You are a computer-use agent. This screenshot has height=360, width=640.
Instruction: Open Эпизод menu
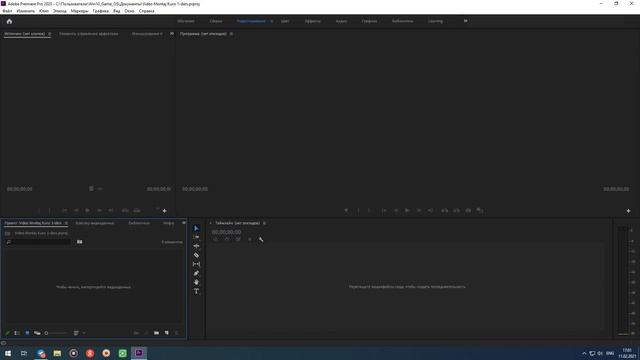pyautogui.click(x=60, y=11)
